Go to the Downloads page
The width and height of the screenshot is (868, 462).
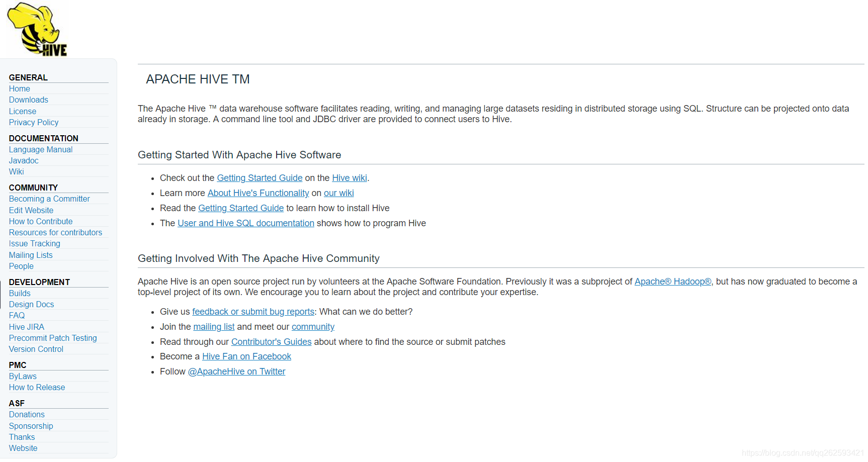(x=29, y=100)
